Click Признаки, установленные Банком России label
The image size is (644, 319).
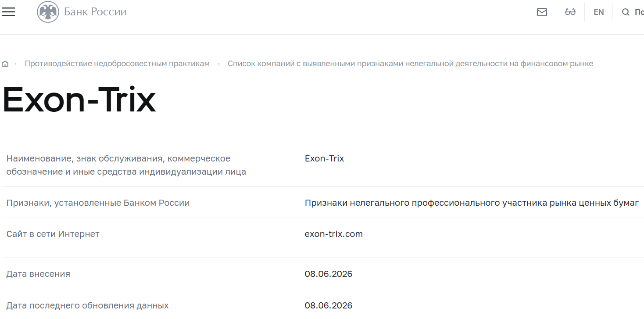[98, 203]
